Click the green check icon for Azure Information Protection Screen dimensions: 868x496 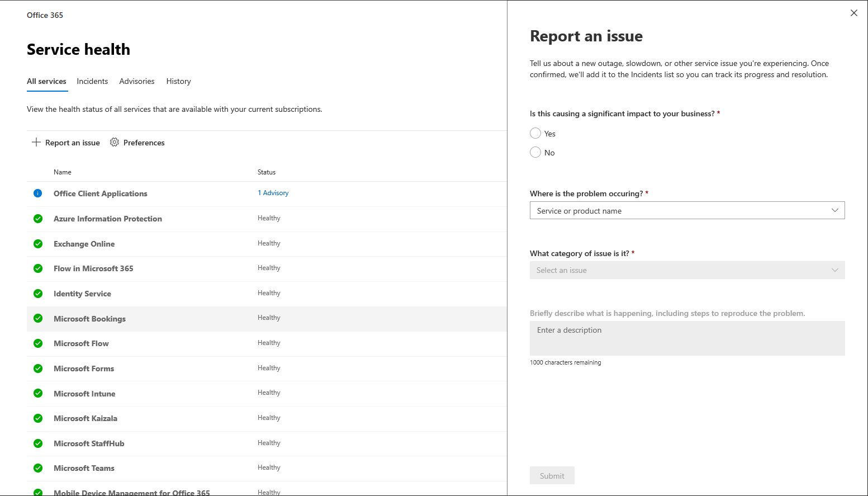[38, 219]
